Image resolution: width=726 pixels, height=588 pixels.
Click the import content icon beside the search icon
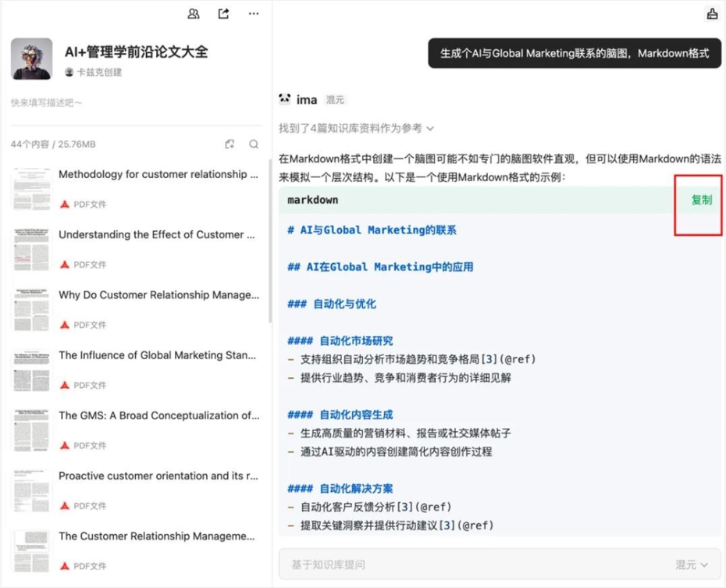230,144
